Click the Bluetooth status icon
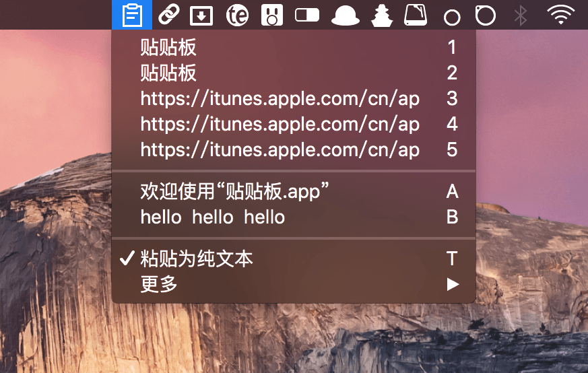This screenshot has height=373, width=588. (x=520, y=15)
